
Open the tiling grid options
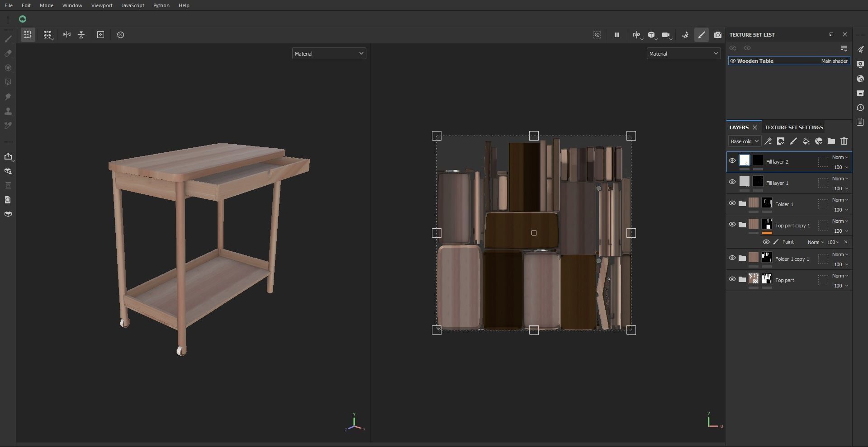pyautogui.click(x=47, y=35)
